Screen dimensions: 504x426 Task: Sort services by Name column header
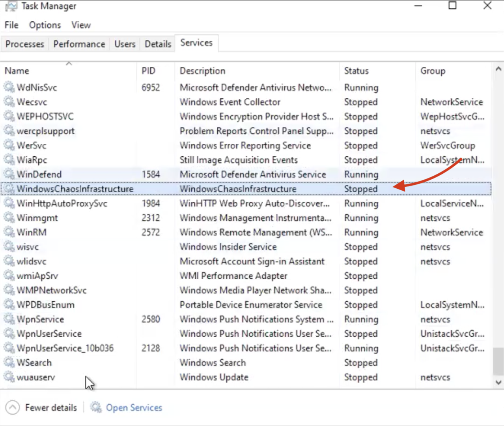point(17,71)
